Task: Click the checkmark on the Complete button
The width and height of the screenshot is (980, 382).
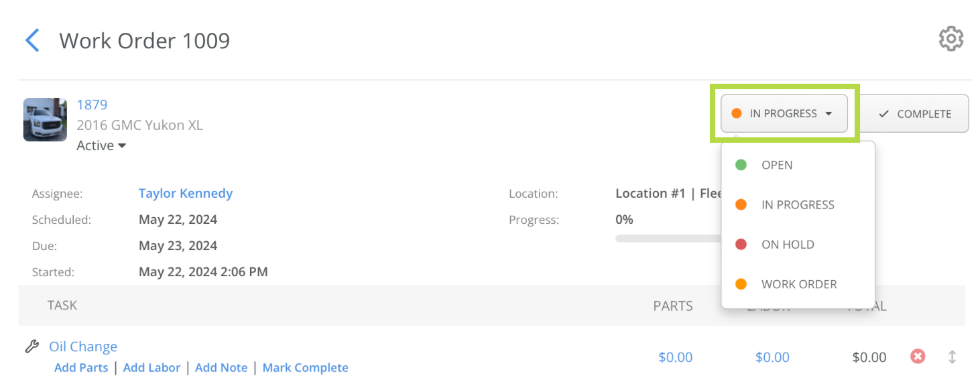Action: click(x=883, y=114)
